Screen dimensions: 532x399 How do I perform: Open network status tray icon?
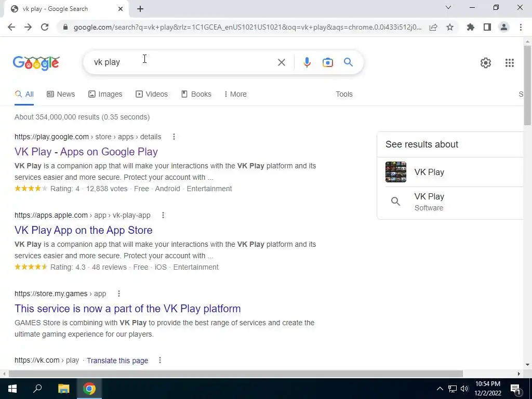[x=453, y=389]
